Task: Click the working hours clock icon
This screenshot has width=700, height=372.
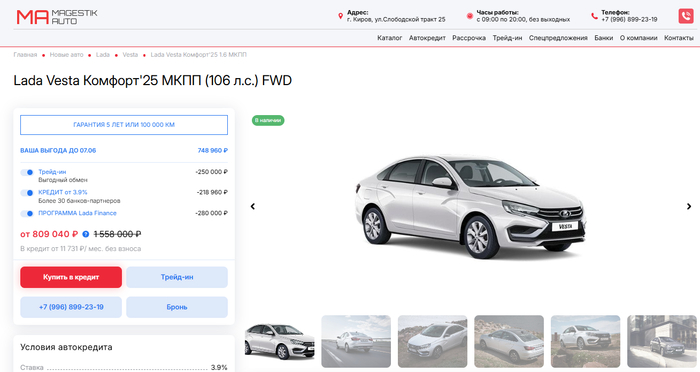Action: coord(470,16)
